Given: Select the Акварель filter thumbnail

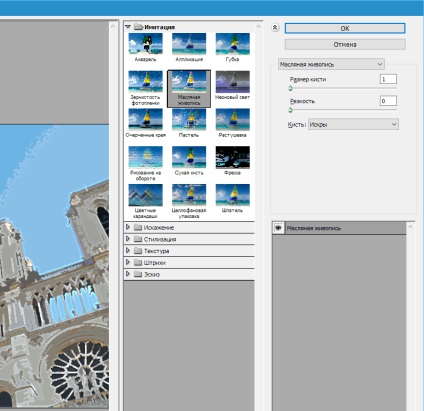Looking at the screenshot, I should pos(145,44).
